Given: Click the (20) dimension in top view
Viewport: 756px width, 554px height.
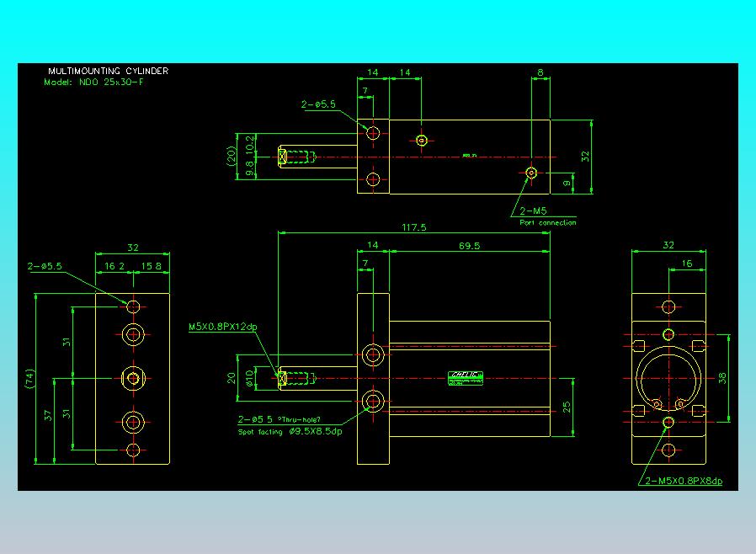Looking at the screenshot, I should point(231,156).
